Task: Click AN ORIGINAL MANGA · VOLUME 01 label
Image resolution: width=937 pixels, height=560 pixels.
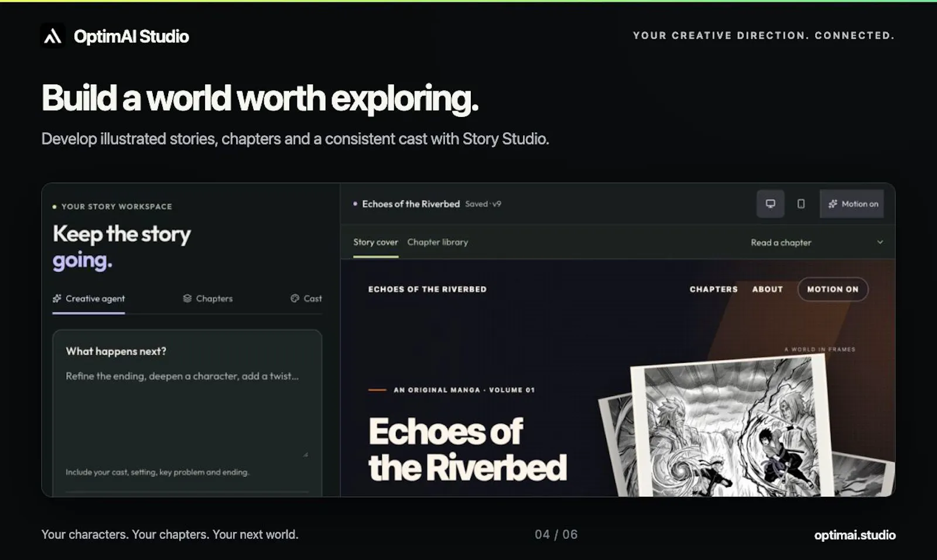Action: tap(464, 390)
